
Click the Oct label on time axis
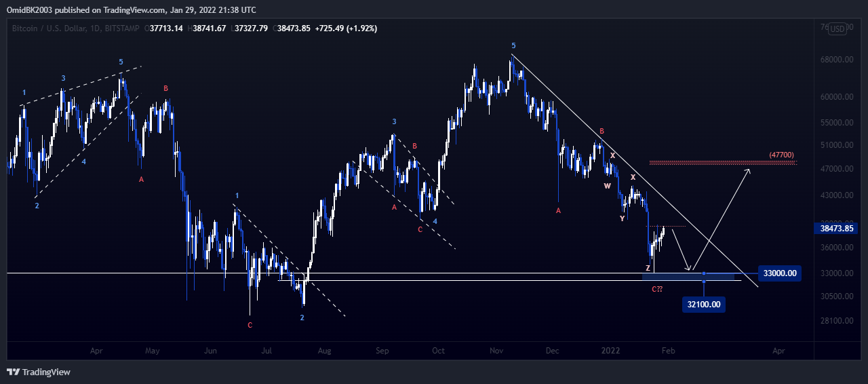coord(438,351)
